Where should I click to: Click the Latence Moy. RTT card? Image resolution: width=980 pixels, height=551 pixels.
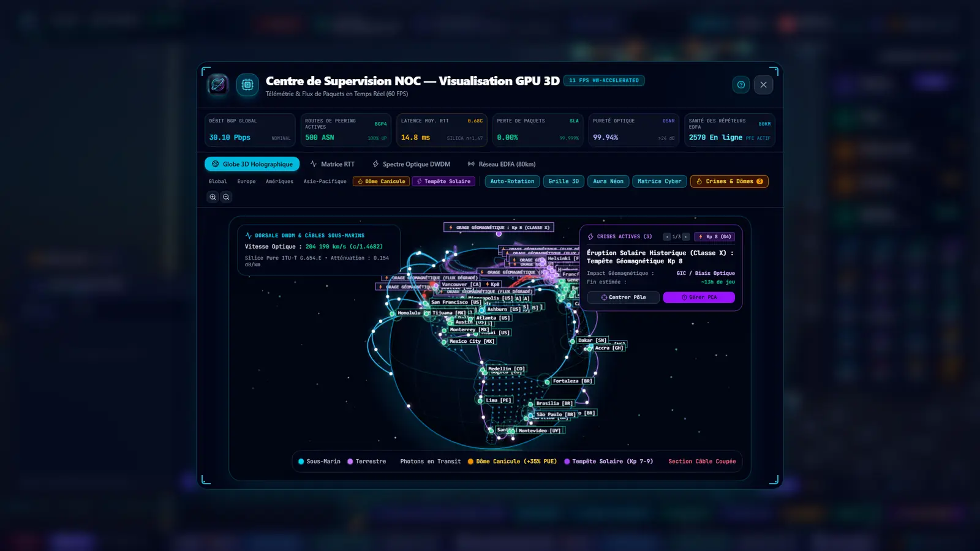[x=442, y=130]
